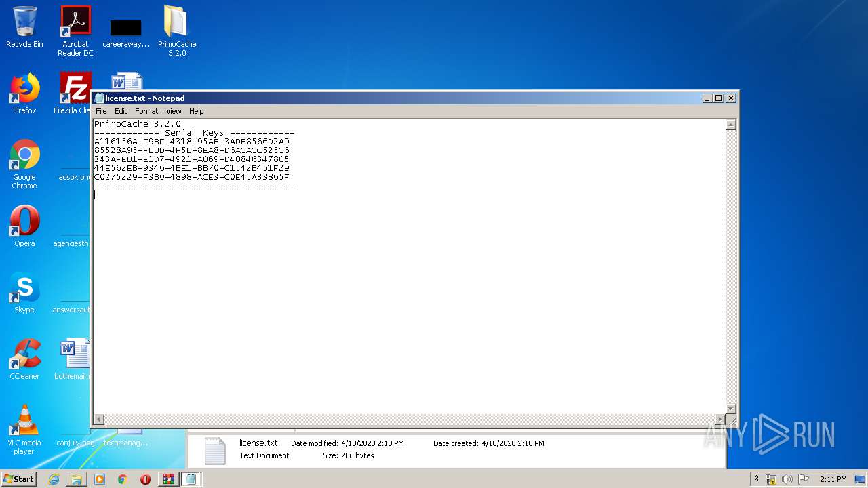Open the volume speaker tray icon
Image resolution: width=868 pixels, height=488 pixels.
[787, 479]
